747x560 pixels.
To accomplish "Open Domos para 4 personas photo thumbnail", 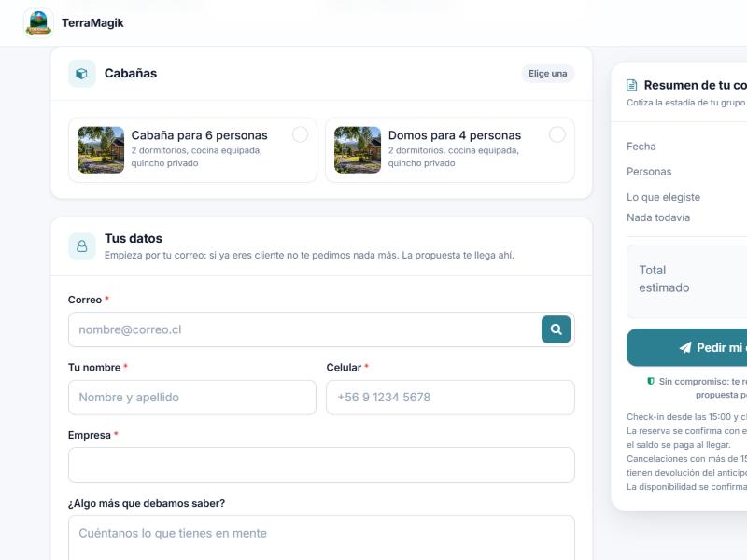I will pos(358,150).
